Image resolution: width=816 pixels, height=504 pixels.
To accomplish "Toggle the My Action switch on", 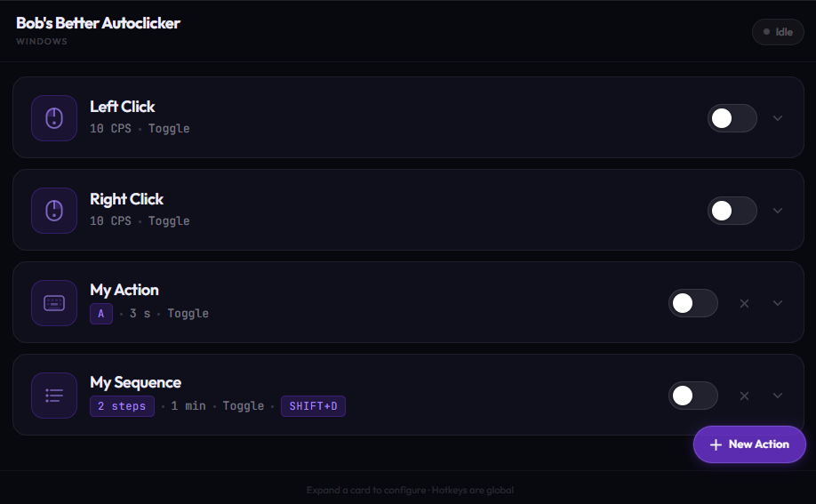I will 692,303.
